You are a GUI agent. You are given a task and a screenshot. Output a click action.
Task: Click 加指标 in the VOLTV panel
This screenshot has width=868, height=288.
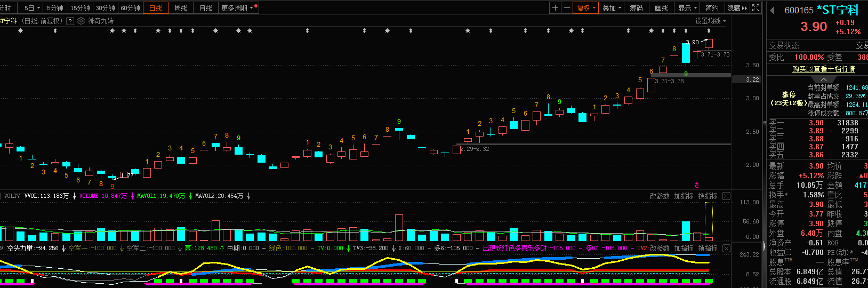684,196
